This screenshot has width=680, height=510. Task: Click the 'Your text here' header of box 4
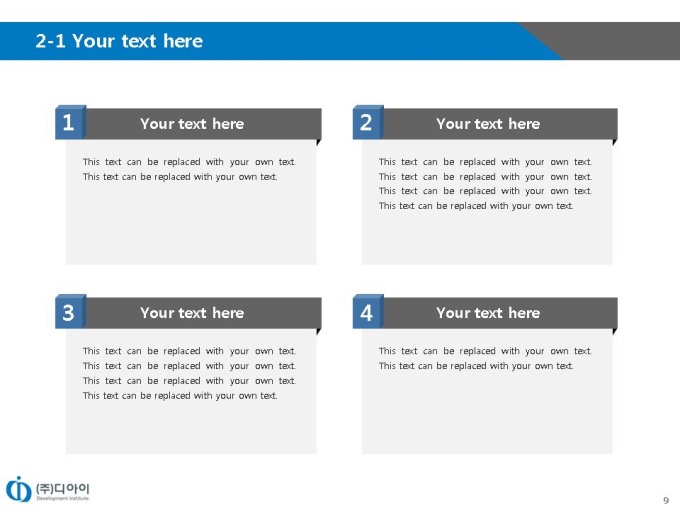tap(488, 313)
